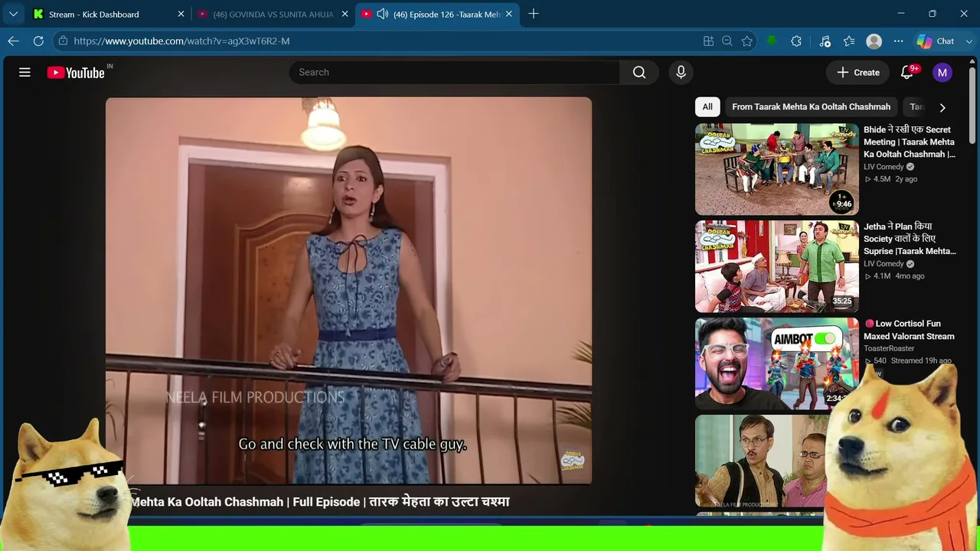980x551 pixels.
Task: Open the thumbnail of two men with glasses
Action: pyautogui.click(x=758, y=461)
